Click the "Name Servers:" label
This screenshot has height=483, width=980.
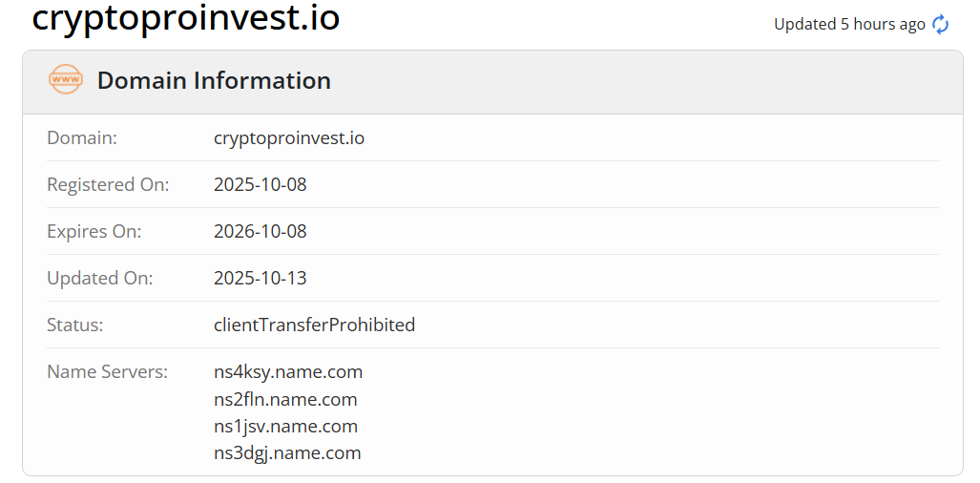pos(107,372)
